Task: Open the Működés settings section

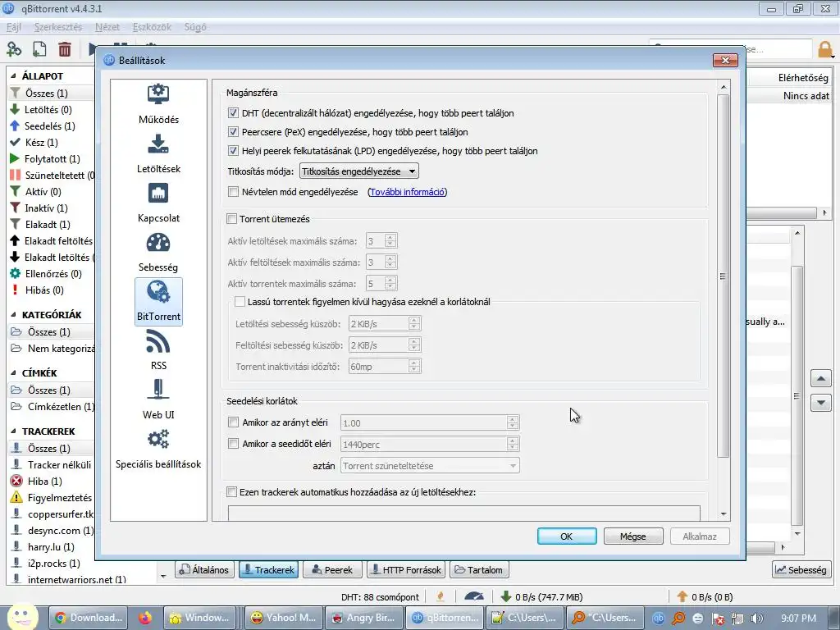Action: (158, 104)
